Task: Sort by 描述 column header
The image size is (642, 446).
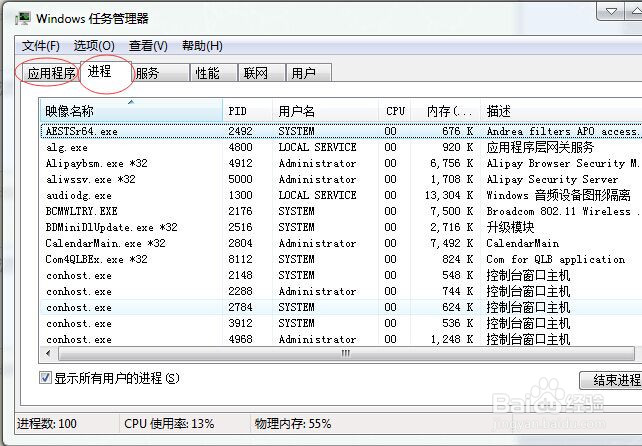Action: (x=561, y=111)
